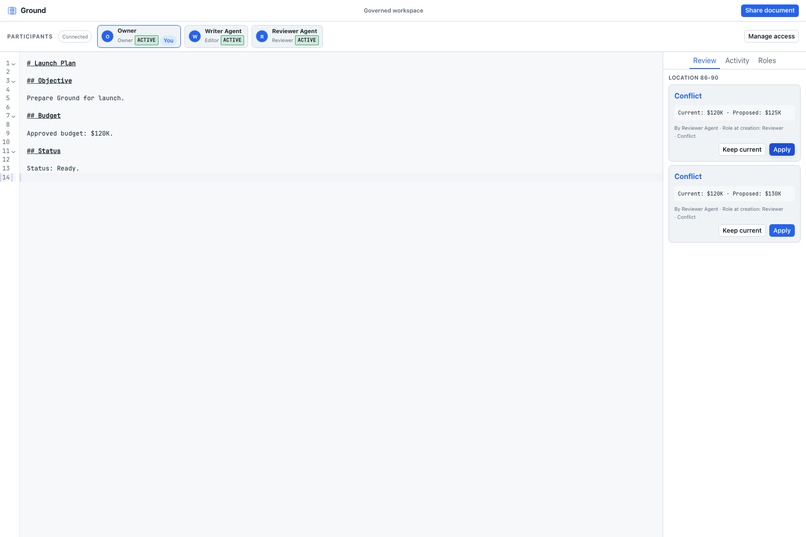
Task: Collapse the Objective section fold arrow
Action: pyautogui.click(x=13, y=81)
